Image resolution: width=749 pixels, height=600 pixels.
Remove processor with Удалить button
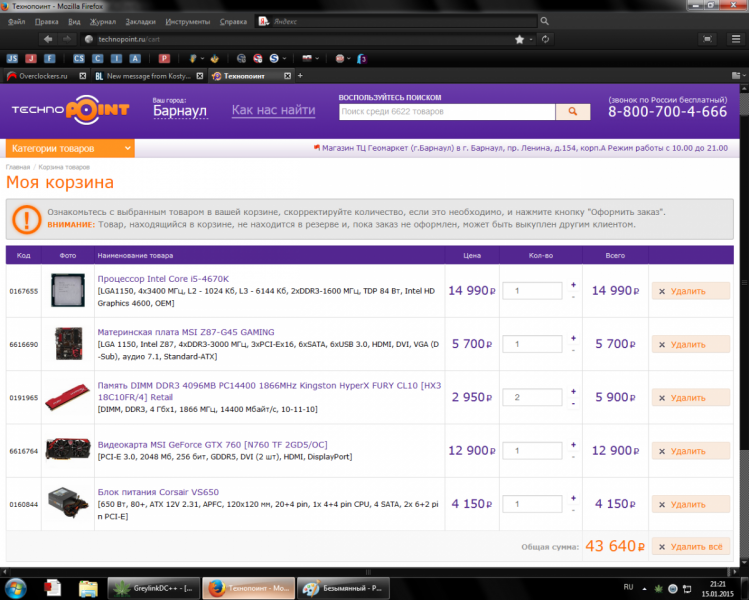click(x=691, y=291)
